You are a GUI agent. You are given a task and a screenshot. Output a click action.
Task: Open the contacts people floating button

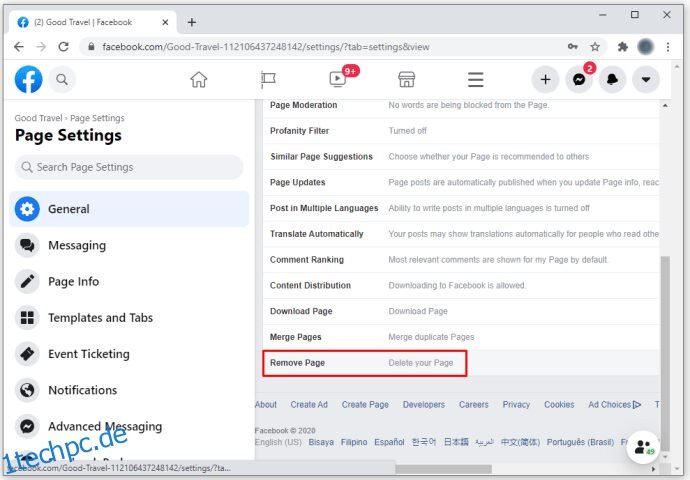643,447
